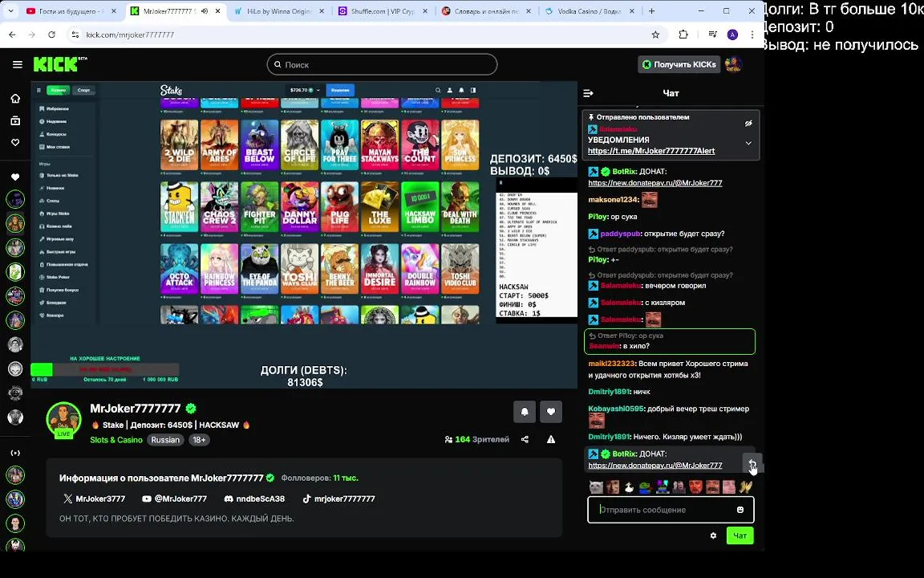Open the Browse icon in left sidebar
The width and height of the screenshot is (924, 578).
point(15,121)
